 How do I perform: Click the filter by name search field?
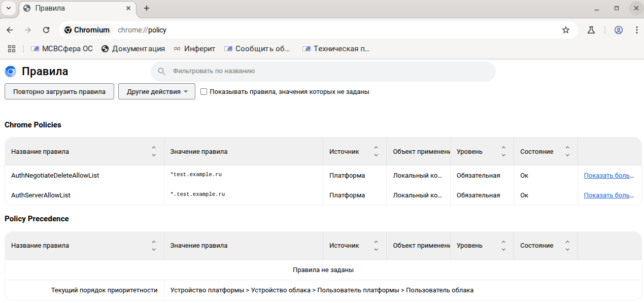[x=325, y=72]
